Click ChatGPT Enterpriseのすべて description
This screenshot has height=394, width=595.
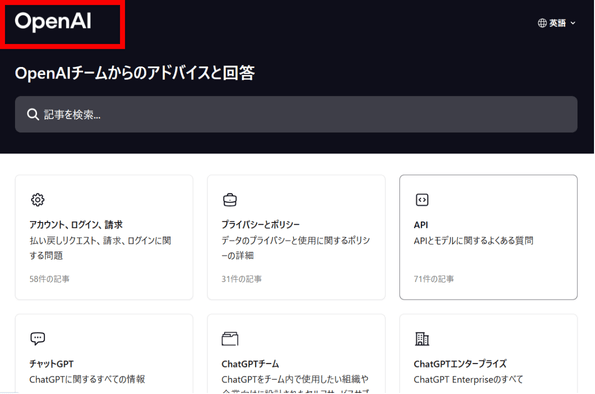click(468, 379)
